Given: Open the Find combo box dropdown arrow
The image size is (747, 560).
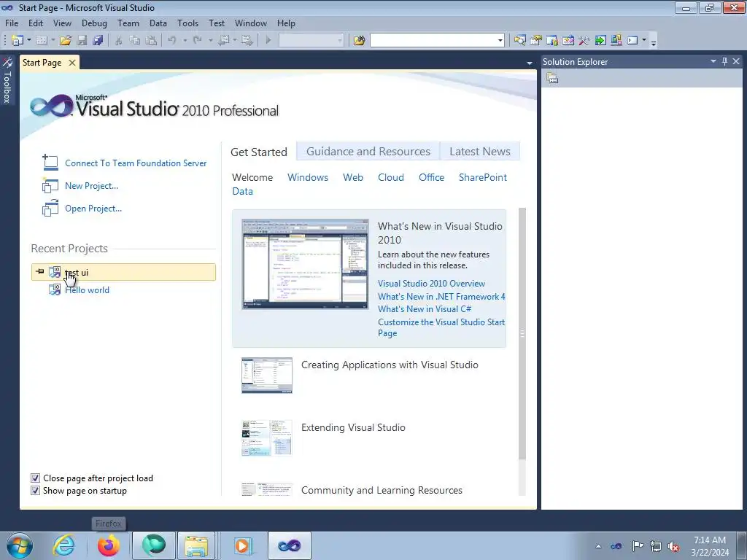Looking at the screenshot, I should 500,41.
